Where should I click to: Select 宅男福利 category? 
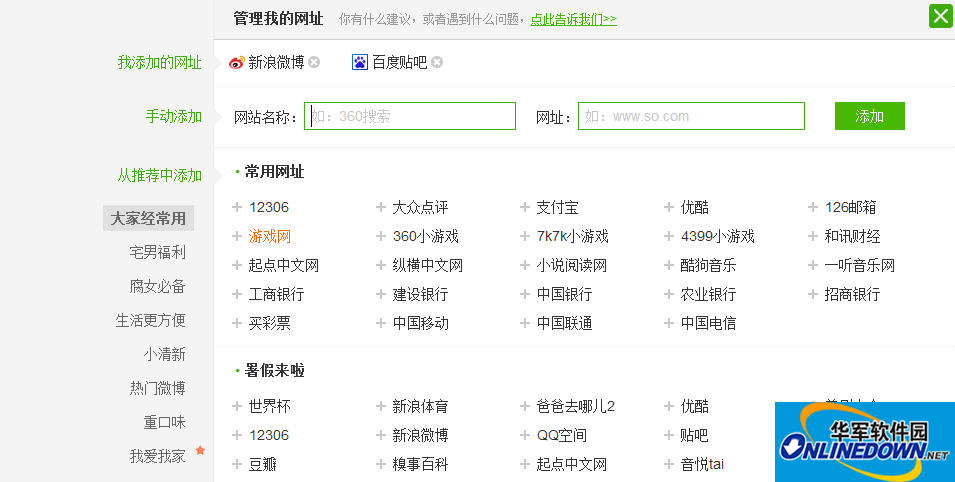coord(157,252)
